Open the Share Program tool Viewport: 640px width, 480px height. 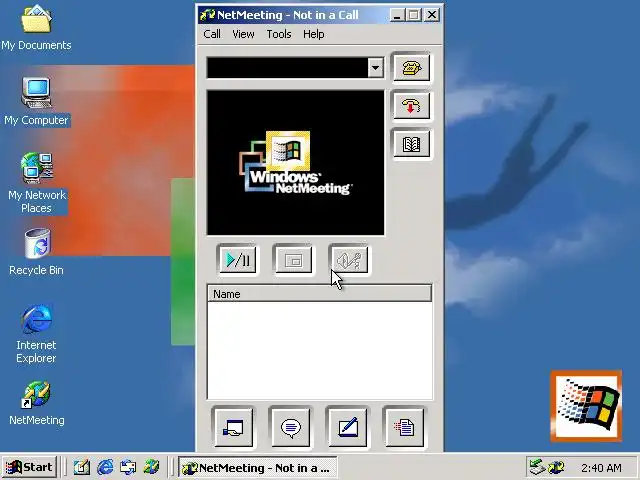(233, 427)
